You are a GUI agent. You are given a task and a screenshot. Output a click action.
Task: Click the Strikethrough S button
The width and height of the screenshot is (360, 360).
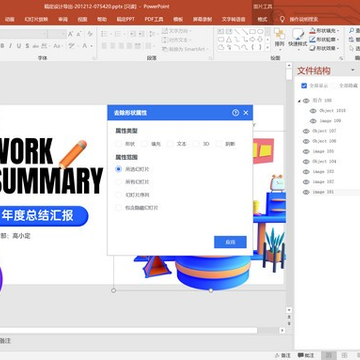pos(27,46)
